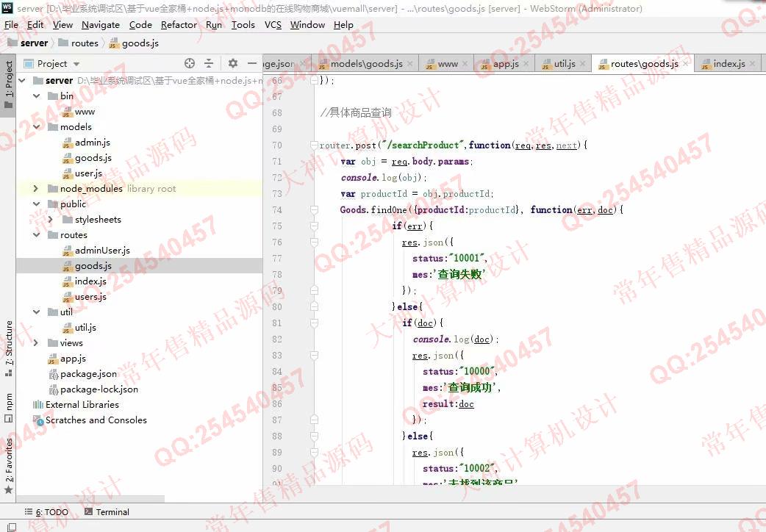Image resolution: width=766 pixels, height=532 pixels.
Task: Switch to models\goods.js editor tab
Action: point(366,63)
